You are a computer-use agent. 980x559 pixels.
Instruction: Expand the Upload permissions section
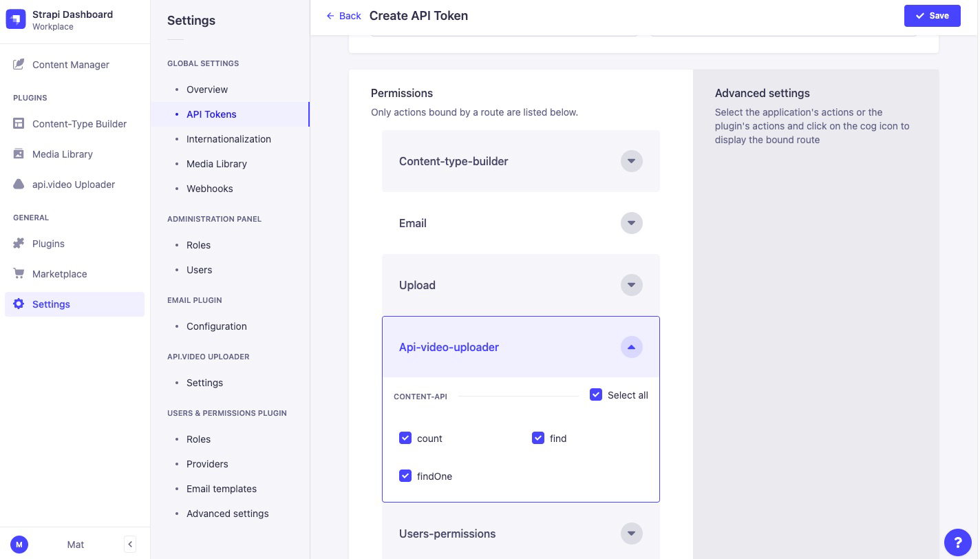pos(632,285)
